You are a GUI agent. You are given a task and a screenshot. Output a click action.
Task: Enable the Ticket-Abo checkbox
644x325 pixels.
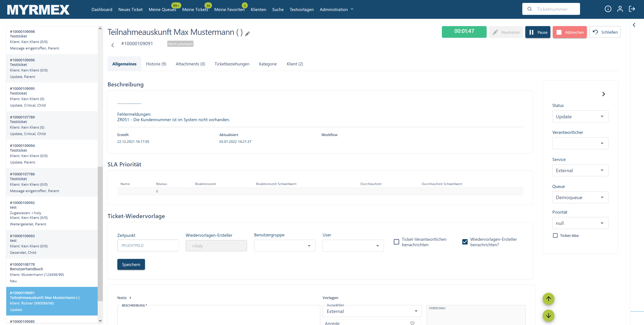tap(555, 236)
